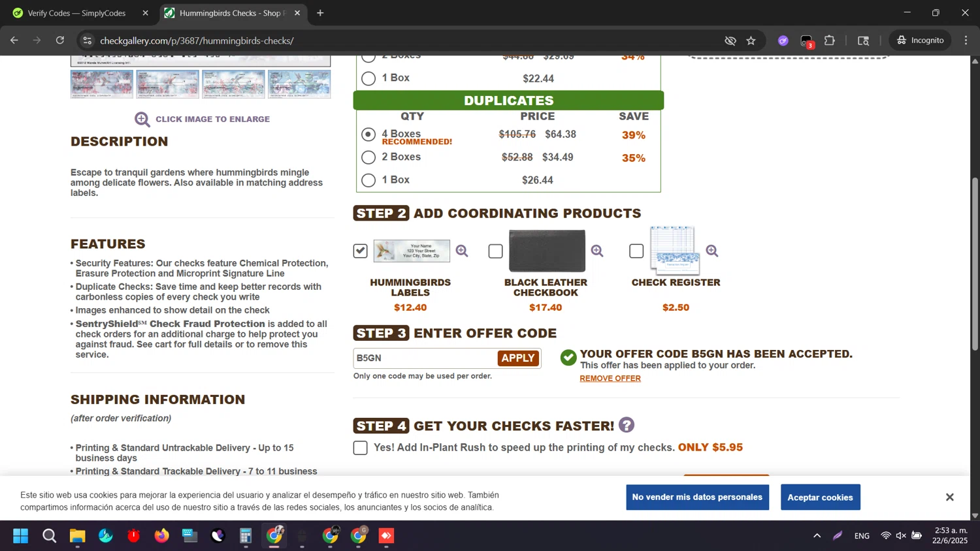Open the Extensions puzzle icon

click(x=830, y=40)
